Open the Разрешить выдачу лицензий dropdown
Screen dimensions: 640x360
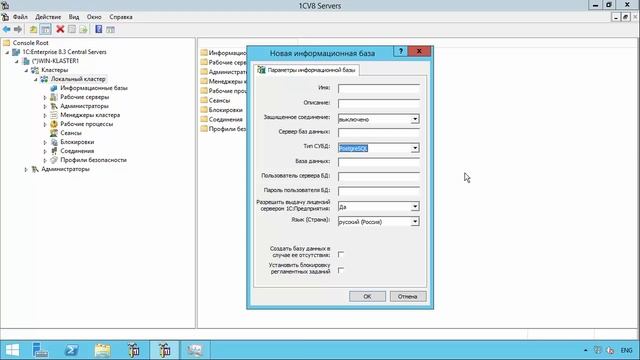click(x=415, y=207)
